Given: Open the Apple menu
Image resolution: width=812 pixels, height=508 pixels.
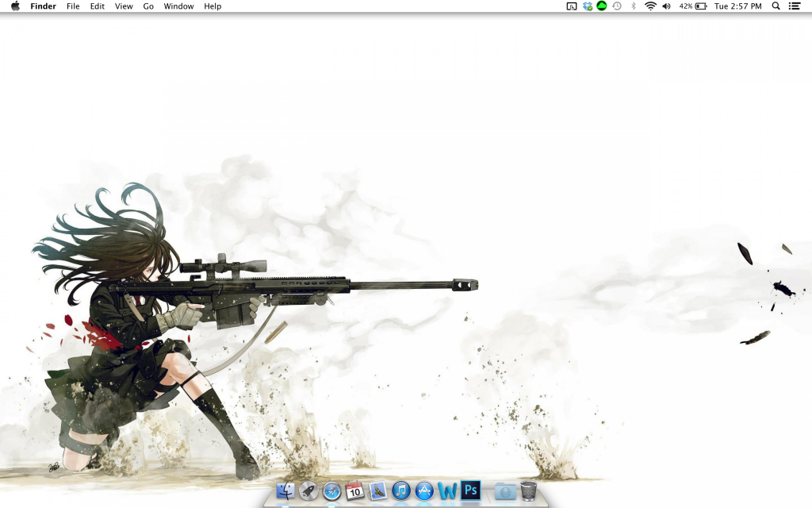Looking at the screenshot, I should 15,6.
